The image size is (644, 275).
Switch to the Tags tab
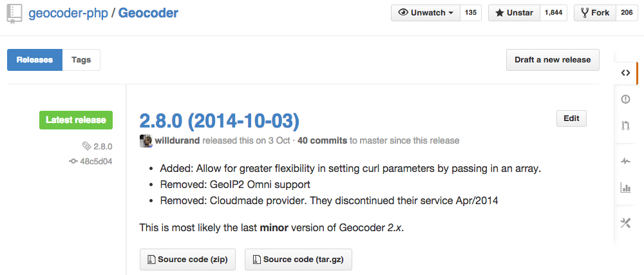(x=81, y=60)
